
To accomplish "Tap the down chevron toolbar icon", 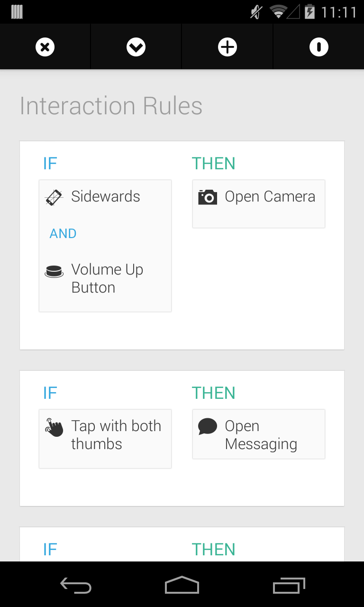I will point(136,47).
